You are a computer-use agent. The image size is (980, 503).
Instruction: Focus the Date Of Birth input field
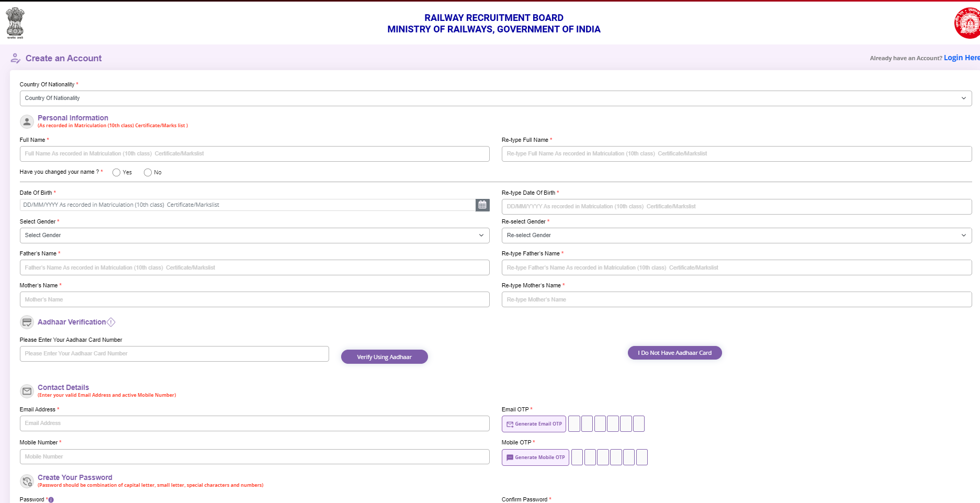(x=247, y=205)
